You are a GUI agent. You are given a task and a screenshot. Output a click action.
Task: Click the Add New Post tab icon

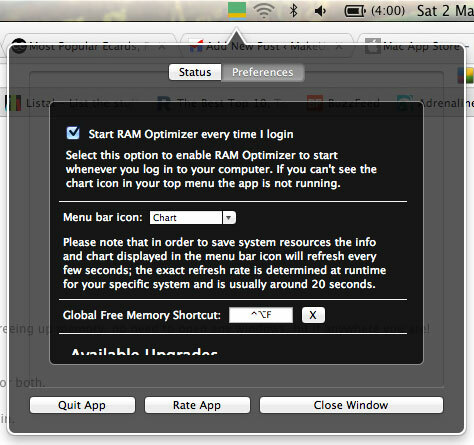[196, 46]
